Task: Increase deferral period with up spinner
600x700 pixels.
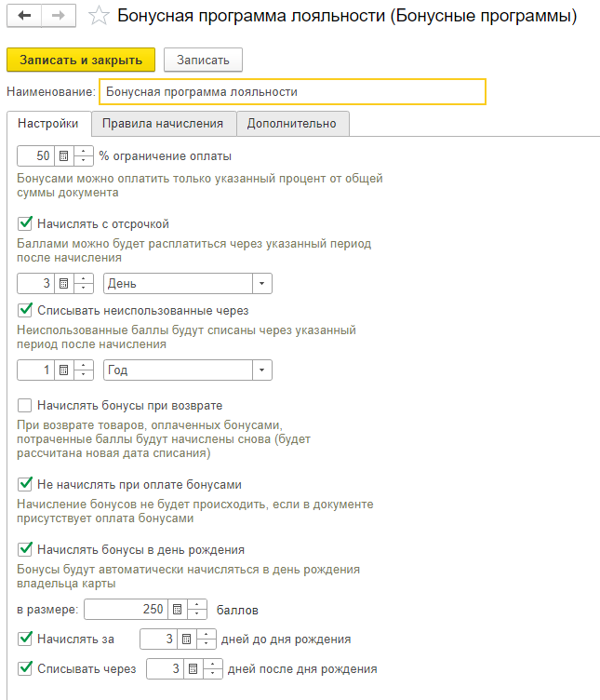Action: coord(84,279)
